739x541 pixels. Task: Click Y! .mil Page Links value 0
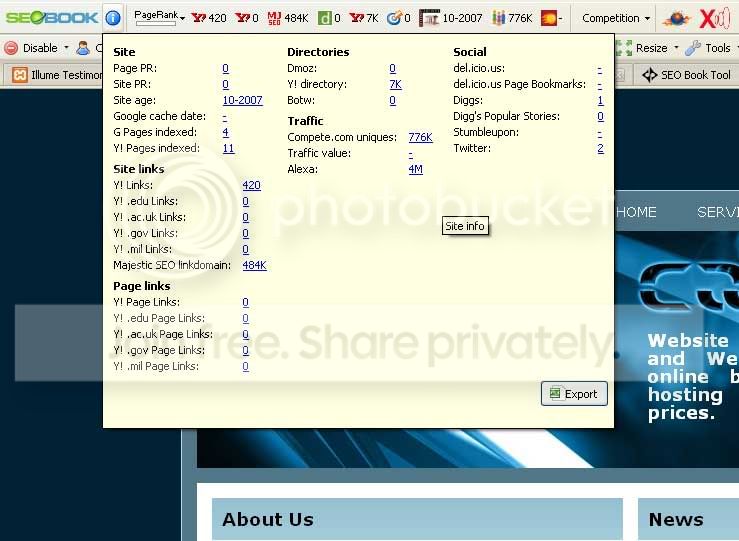[246, 366]
